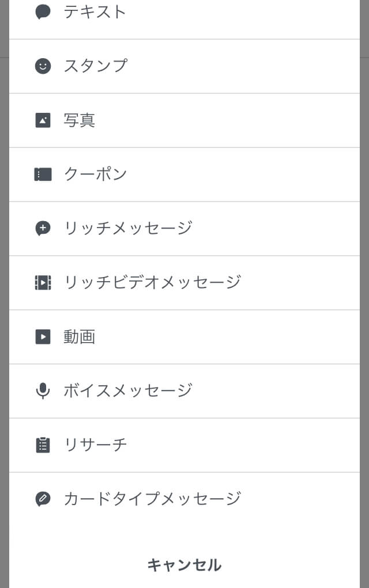Pick クーポン message type
Viewport: 369px width, 588px height.
[95, 174]
